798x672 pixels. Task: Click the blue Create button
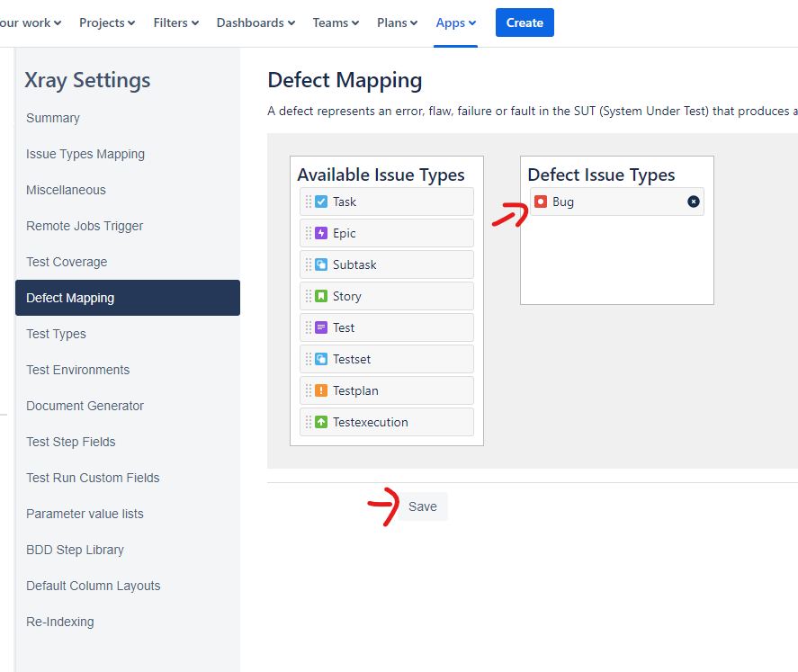click(525, 22)
